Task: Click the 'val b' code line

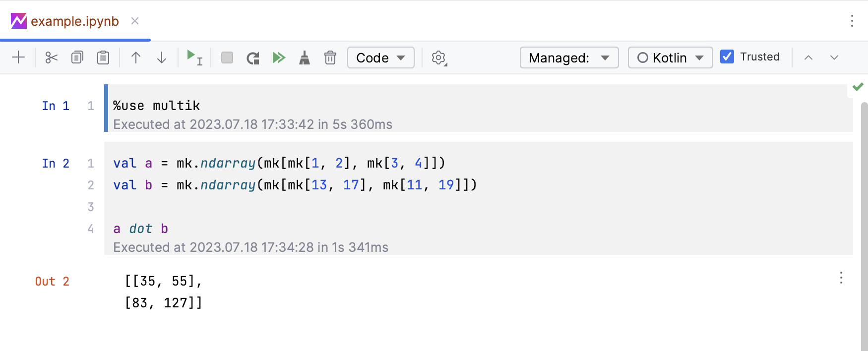Action: tap(295, 185)
